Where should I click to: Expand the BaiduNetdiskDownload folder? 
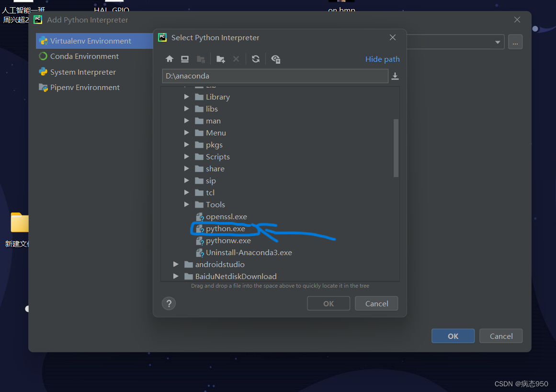[x=176, y=277]
